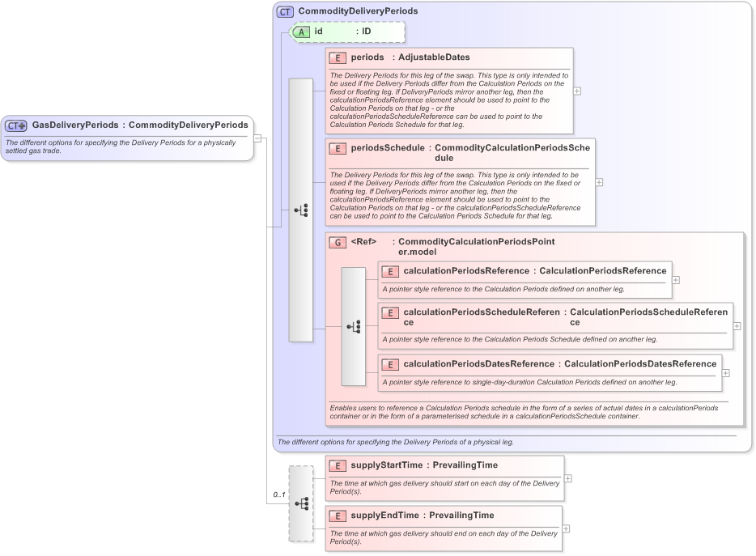Click the CT+ icon of GasDeliveryPeriods
This screenshot has width=756, height=556.
(16, 126)
